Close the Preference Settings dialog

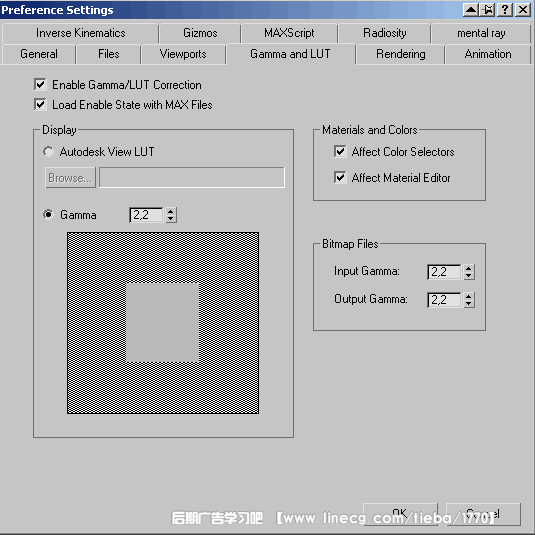point(523,10)
